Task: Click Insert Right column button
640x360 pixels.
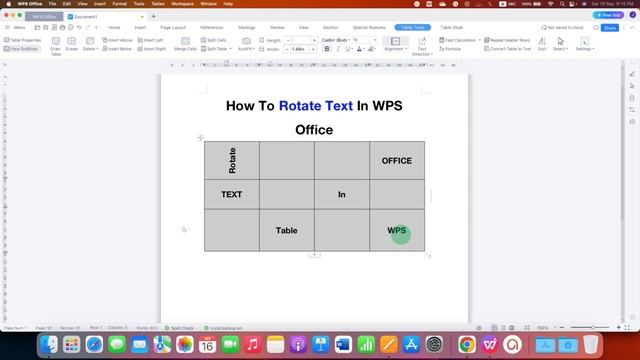Action: [x=151, y=49]
